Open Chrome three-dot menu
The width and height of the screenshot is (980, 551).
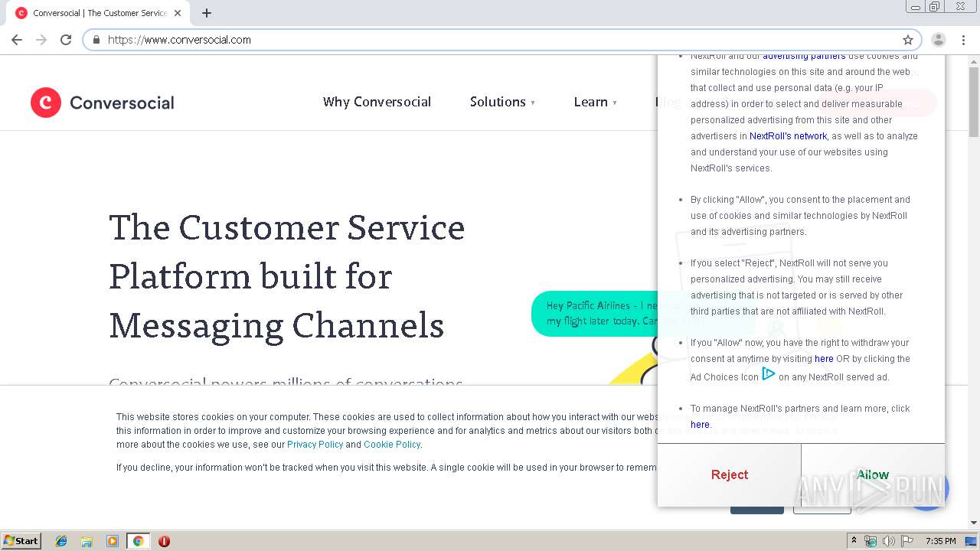(962, 40)
